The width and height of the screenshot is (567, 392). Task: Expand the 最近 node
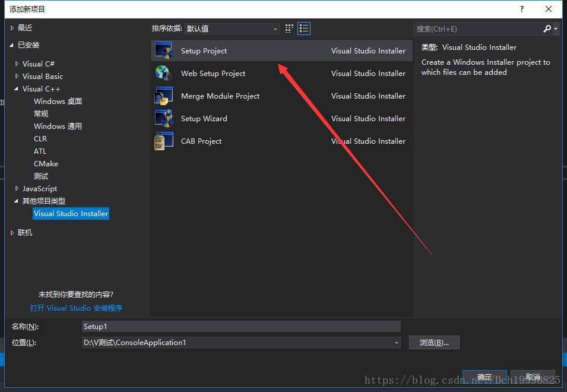[12, 28]
